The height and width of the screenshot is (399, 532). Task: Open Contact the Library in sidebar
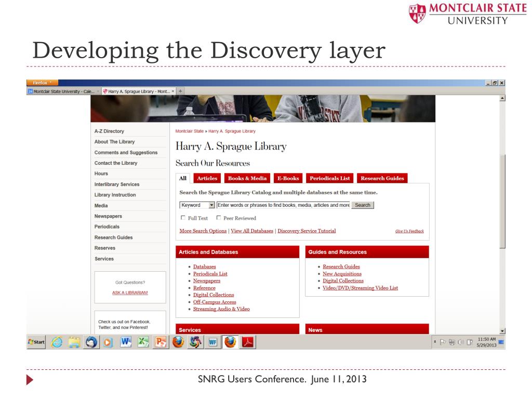click(x=116, y=163)
